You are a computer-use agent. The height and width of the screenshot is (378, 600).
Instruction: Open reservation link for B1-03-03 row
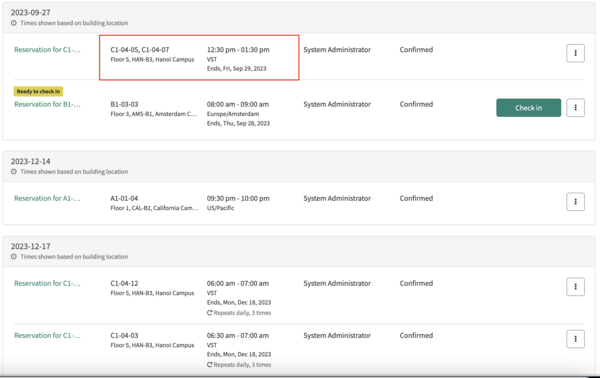coord(47,104)
